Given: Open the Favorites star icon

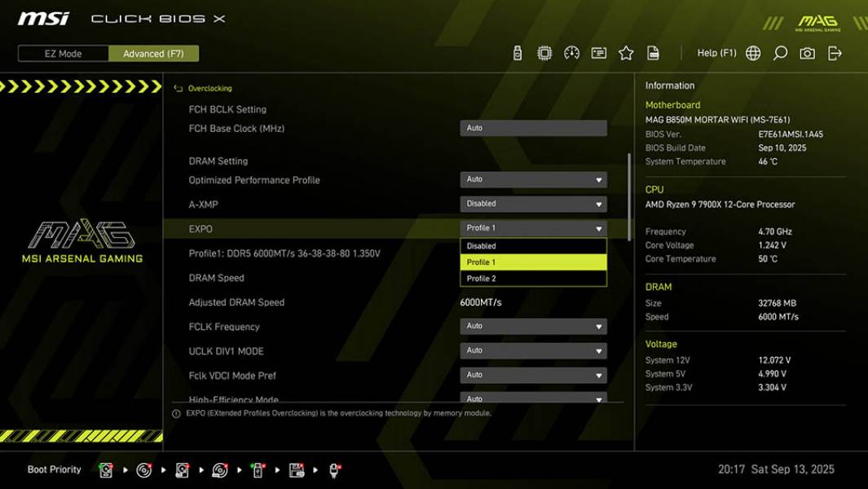Looking at the screenshot, I should click(627, 51).
